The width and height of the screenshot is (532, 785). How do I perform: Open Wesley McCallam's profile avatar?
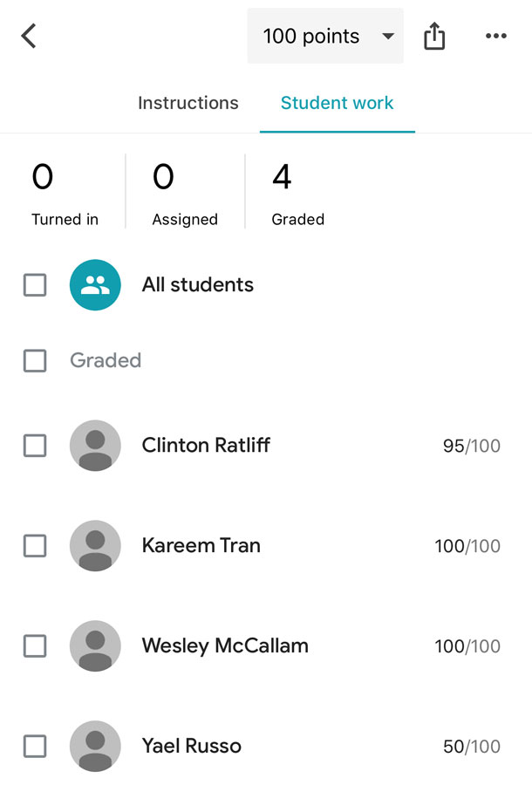tap(94, 646)
